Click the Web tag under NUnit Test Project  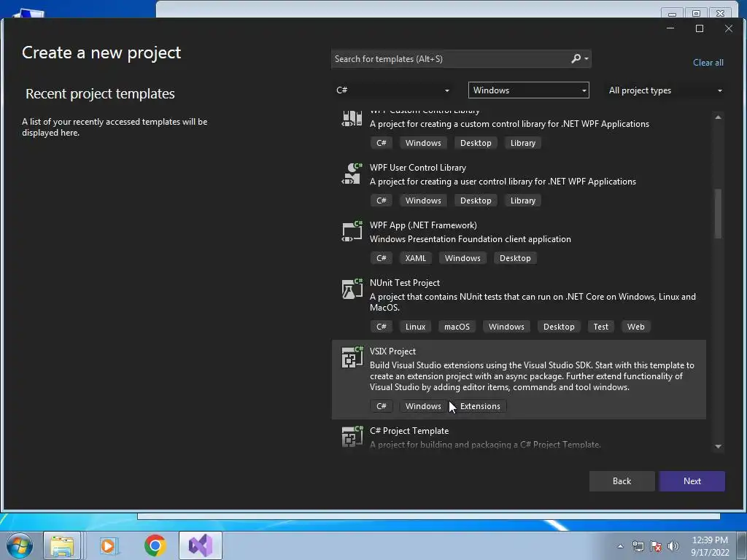635,327
